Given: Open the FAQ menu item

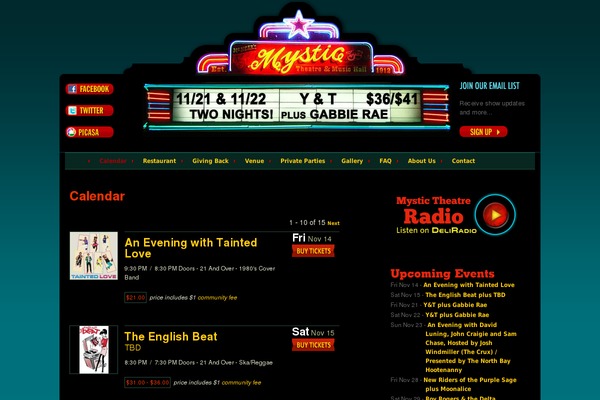Looking at the screenshot, I should 385,161.
